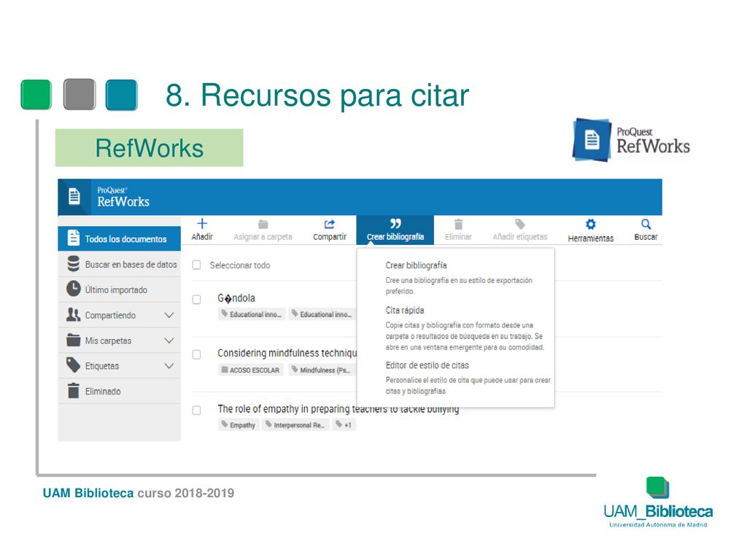Check the role of empathy reference checkbox
Screen dimensions: 747x560
coord(196,410)
